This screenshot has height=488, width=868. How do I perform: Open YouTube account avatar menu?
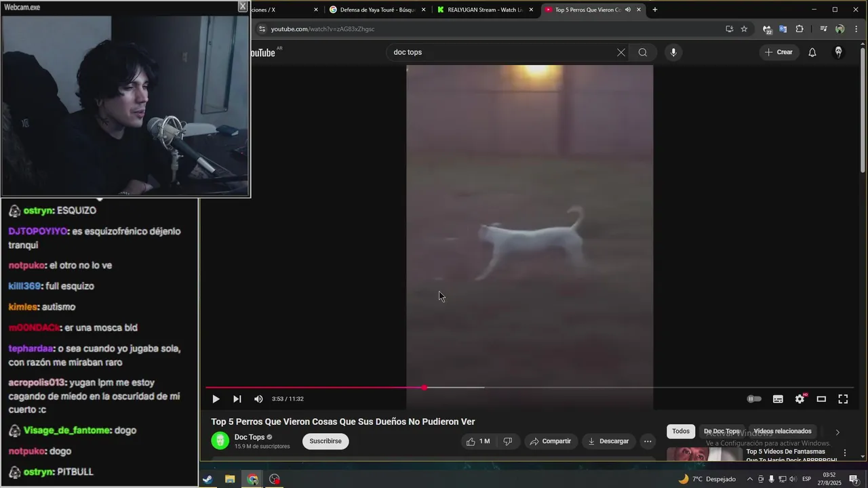[x=839, y=52]
